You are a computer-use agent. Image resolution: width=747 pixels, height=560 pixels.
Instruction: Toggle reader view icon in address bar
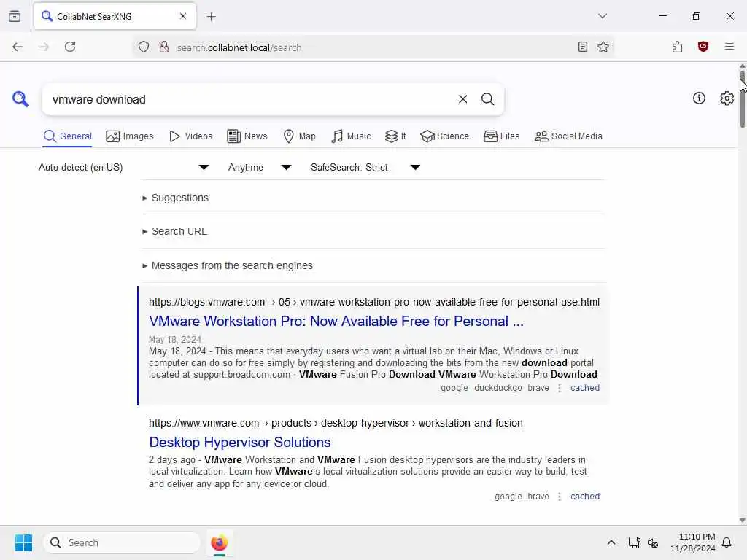click(x=582, y=47)
